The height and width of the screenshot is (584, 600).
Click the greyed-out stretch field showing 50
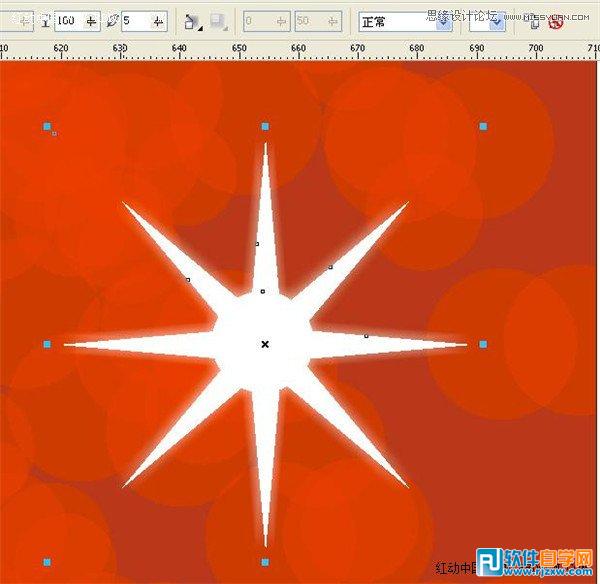[x=318, y=21]
